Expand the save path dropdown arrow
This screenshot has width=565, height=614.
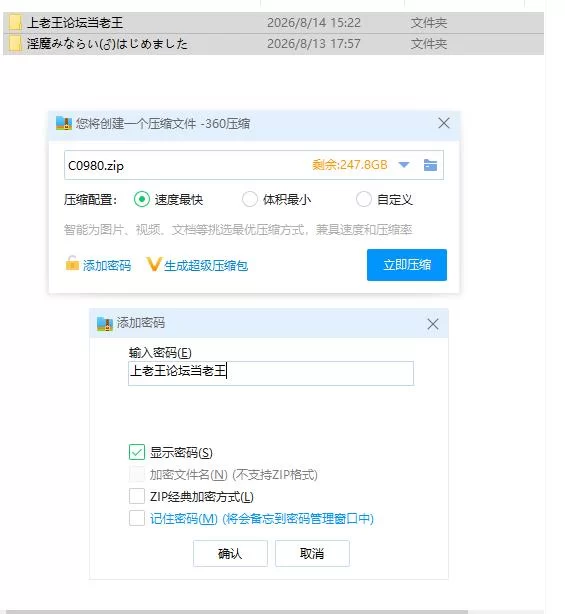(x=404, y=165)
